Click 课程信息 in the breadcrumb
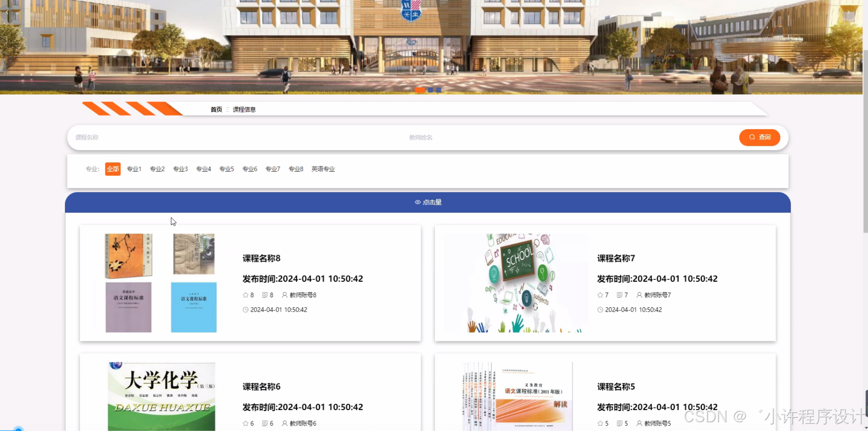 [x=244, y=110]
